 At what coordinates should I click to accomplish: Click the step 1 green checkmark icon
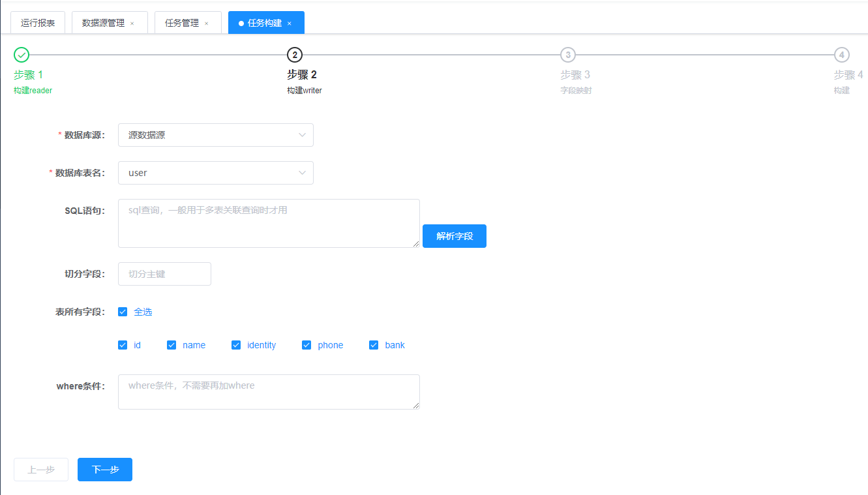coord(22,55)
